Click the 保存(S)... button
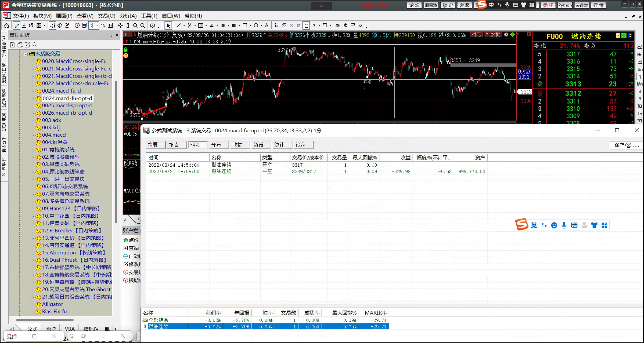Screen dimensions: 644x343 [627, 145]
